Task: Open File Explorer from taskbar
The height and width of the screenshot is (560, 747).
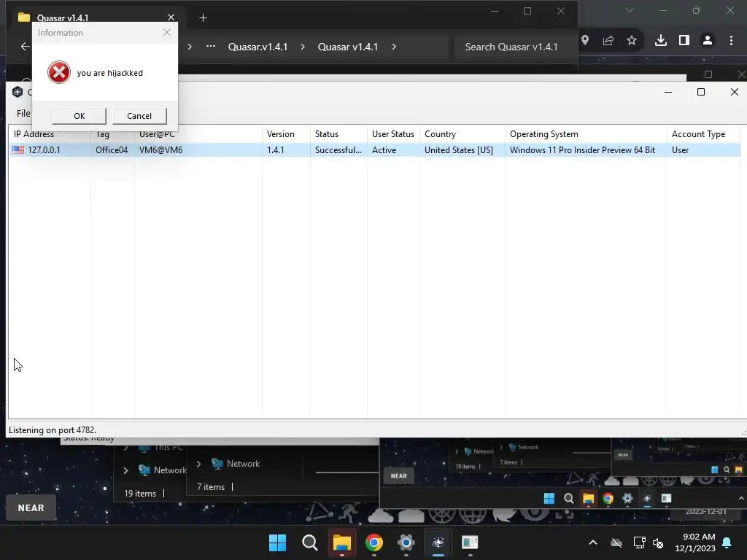Action: point(341,542)
